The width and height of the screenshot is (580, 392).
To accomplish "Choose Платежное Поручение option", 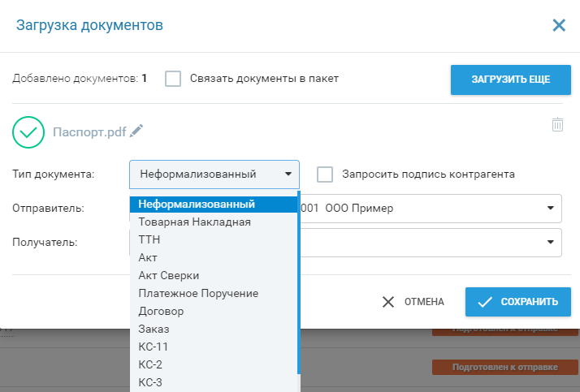I will pyautogui.click(x=198, y=293).
